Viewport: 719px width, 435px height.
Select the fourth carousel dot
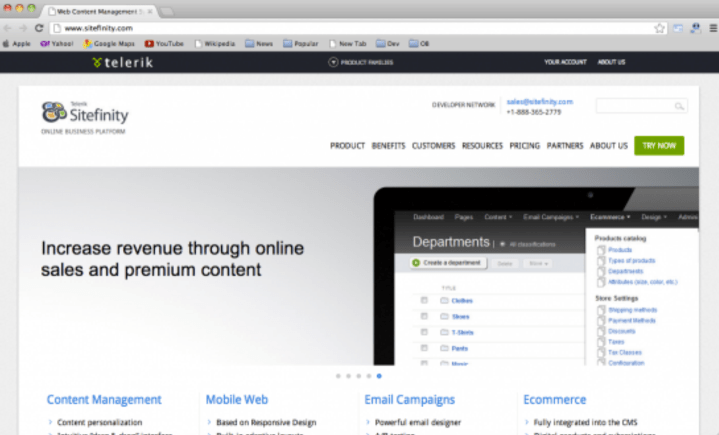tap(369, 376)
